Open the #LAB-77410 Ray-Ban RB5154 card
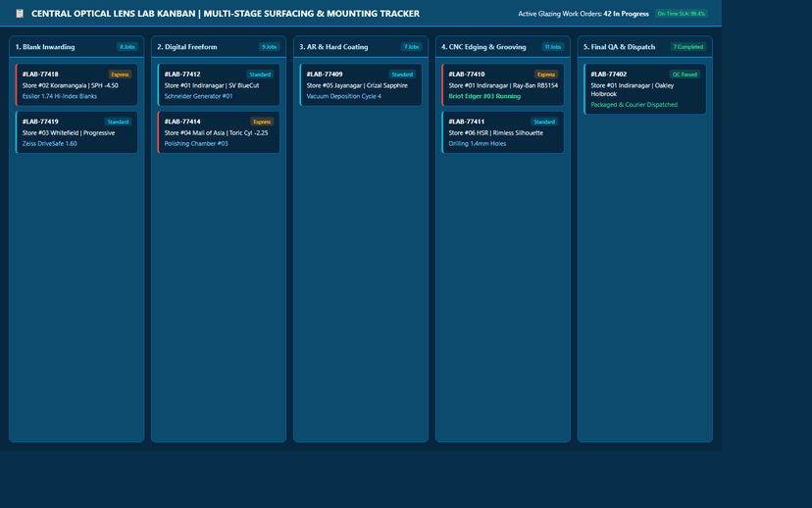The image size is (812, 508). pyautogui.click(x=503, y=85)
